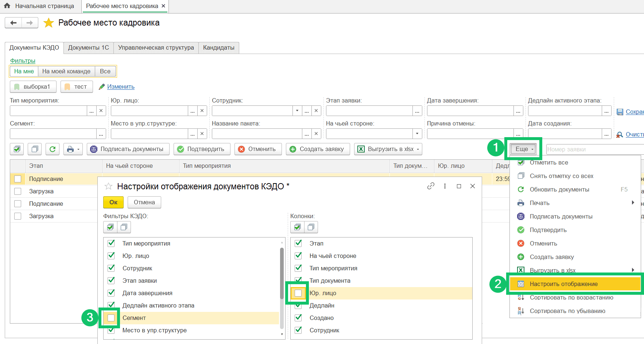Select checkbox of first Загрузка row

point(18,191)
